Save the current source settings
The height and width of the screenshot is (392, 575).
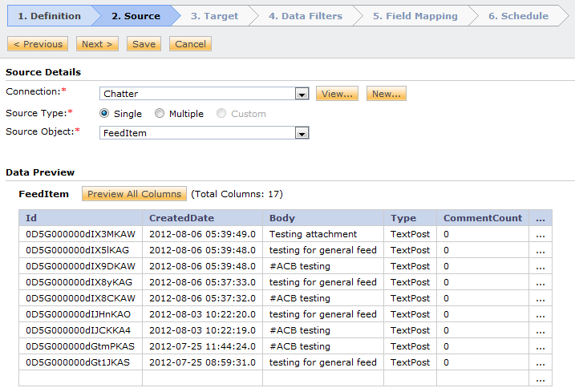[x=144, y=44]
